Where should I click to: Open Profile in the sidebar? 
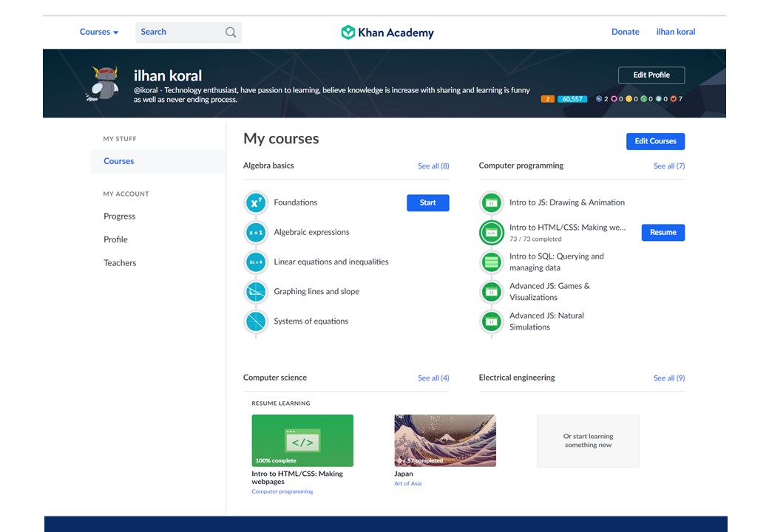pos(116,239)
